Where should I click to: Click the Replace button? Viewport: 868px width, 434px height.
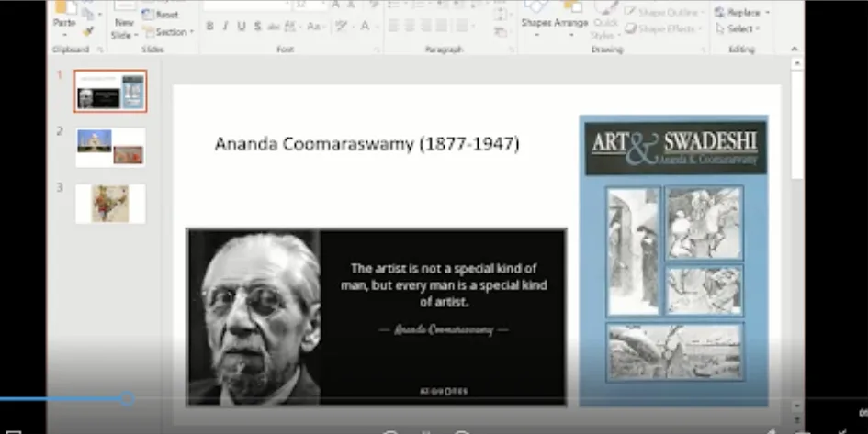742,12
